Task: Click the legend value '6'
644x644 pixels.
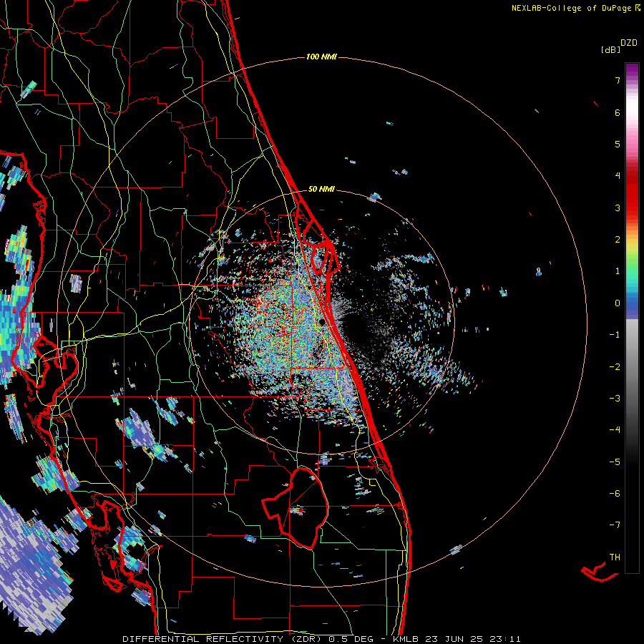Action: (618, 112)
